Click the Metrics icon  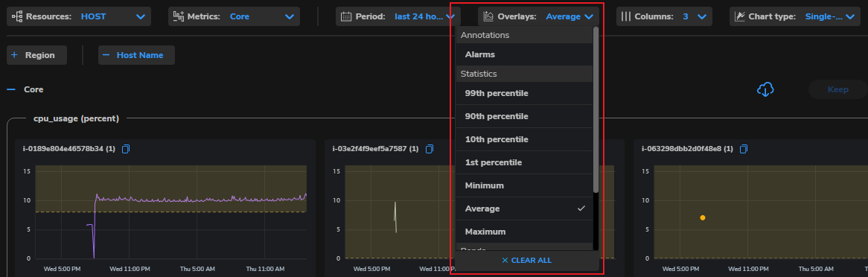[179, 16]
